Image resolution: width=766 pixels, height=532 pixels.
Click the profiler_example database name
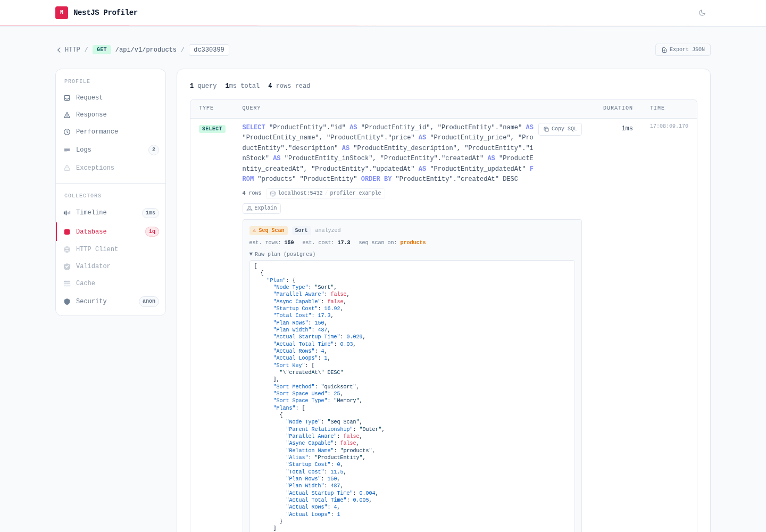(x=355, y=194)
